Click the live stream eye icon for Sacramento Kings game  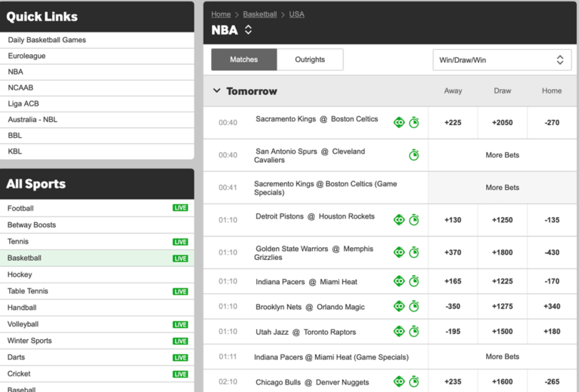pyautogui.click(x=399, y=123)
